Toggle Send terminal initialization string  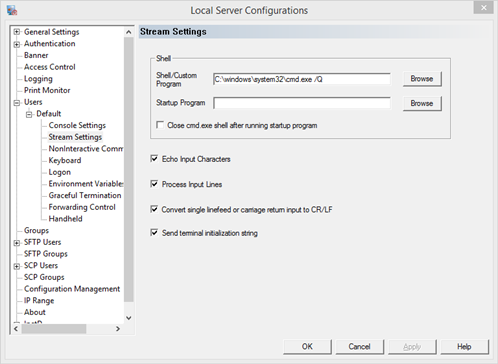[x=154, y=232]
